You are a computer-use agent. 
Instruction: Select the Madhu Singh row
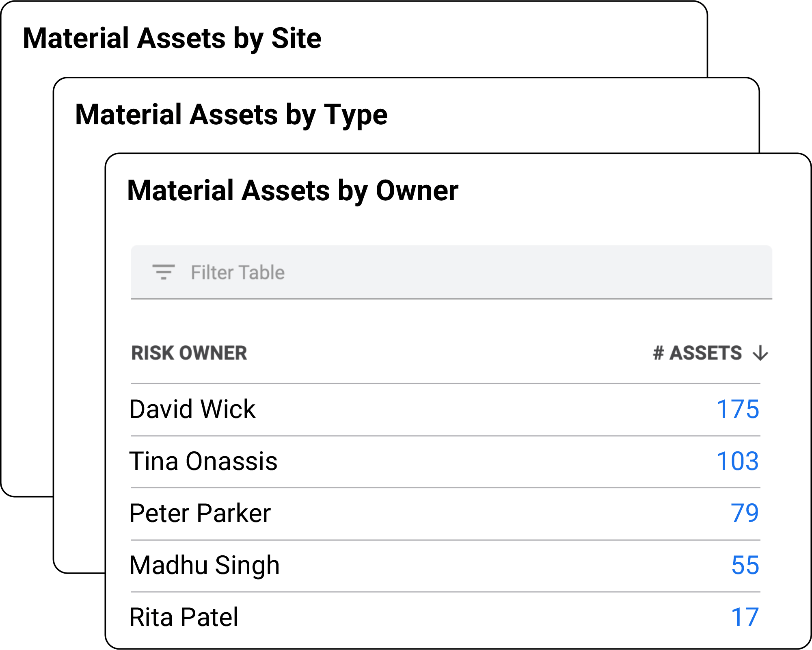tap(445, 566)
